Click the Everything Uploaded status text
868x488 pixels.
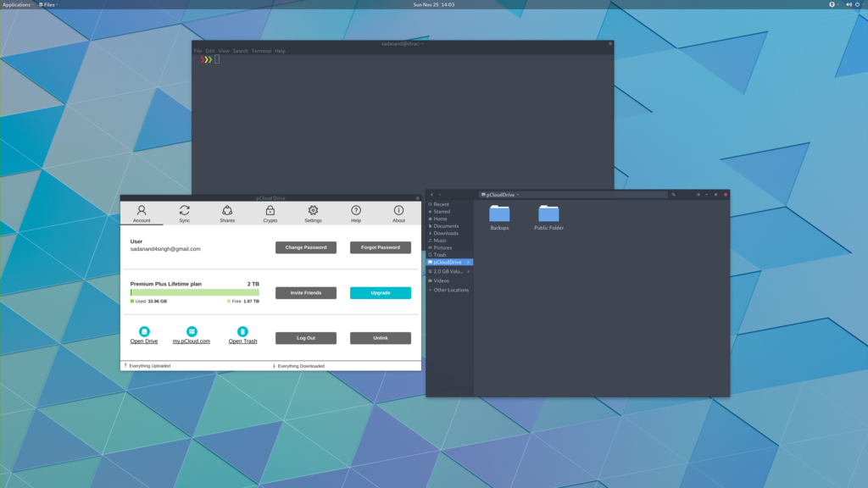(149, 366)
